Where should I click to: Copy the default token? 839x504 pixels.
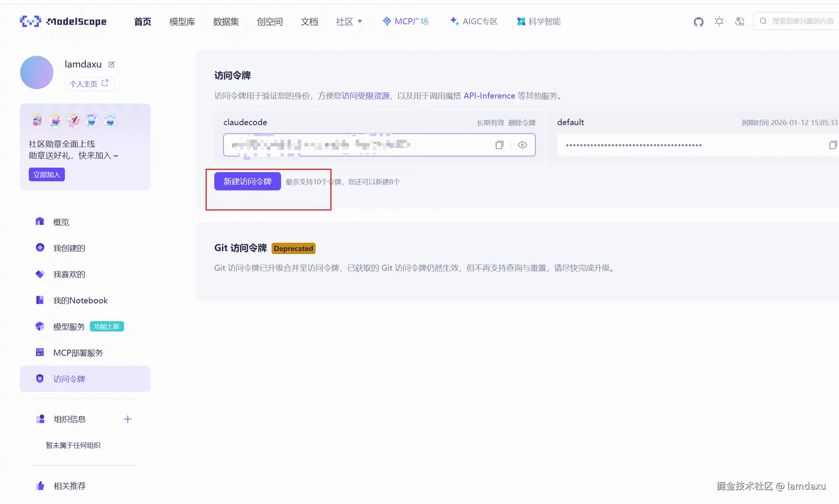tap(833, 145)
